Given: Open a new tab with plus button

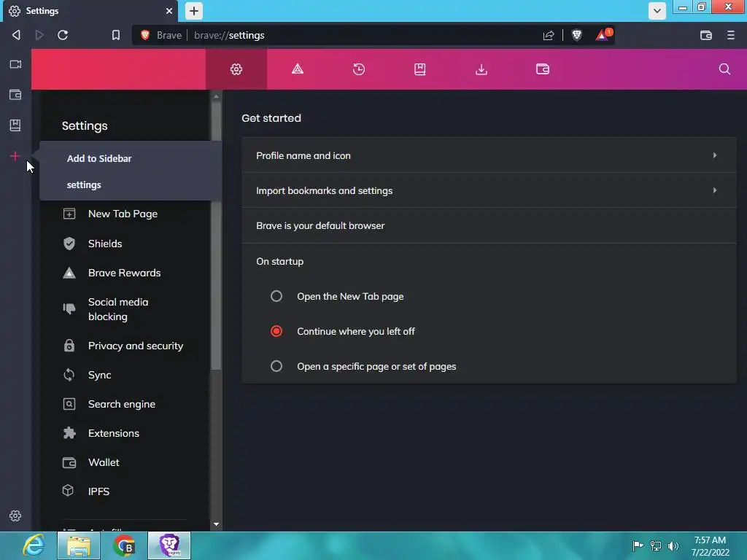Looking at the screenshot, I should click(x=194, y=11).
